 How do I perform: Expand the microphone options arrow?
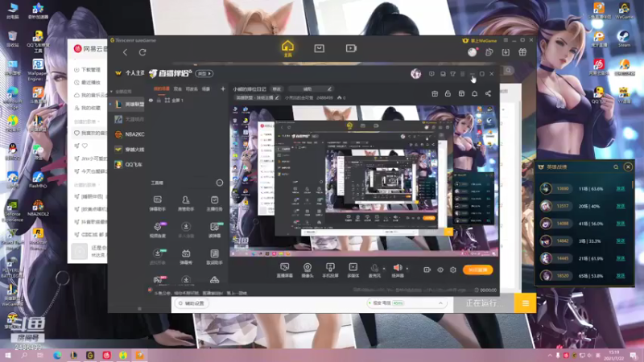tap(384, 269)
